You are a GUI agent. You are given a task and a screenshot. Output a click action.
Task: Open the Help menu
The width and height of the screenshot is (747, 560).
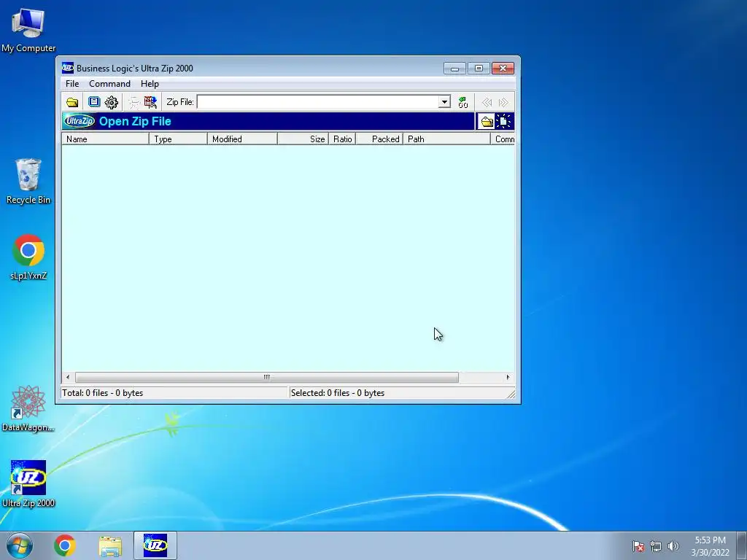(150, 84)
